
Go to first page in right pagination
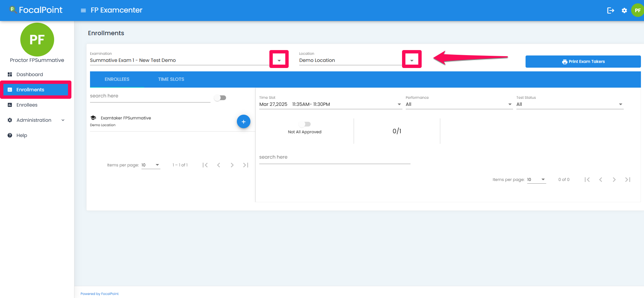pyautogui.click(x=587, y=180)
